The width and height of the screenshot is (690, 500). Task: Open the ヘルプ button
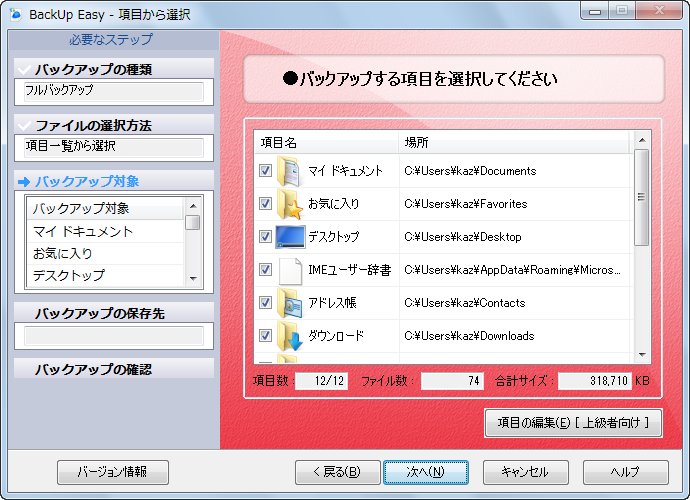[x=625, y=472]
